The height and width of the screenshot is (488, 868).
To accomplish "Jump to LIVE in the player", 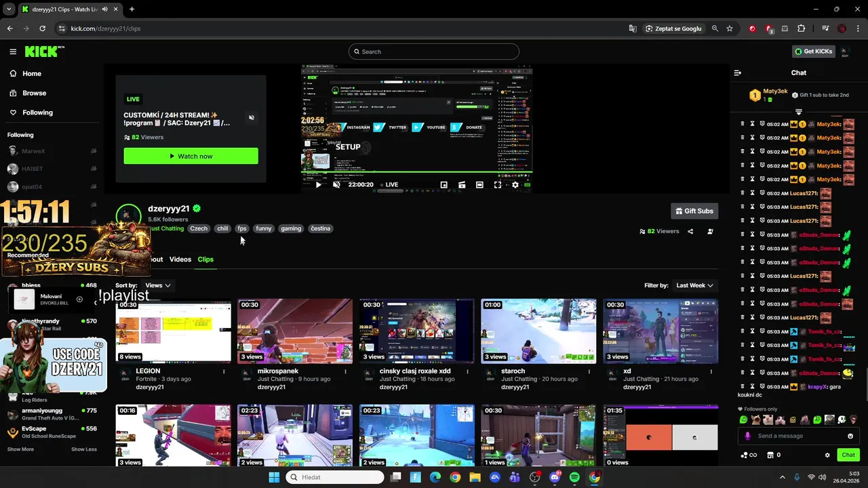I will (389, 184).
